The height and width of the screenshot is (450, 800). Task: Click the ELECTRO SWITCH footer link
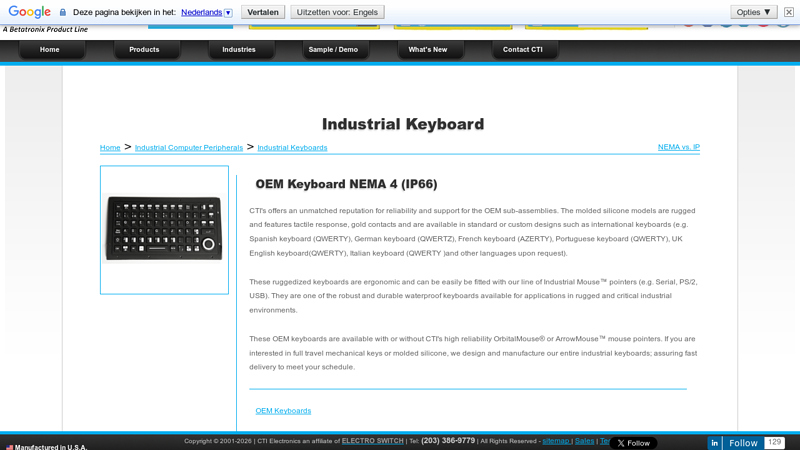[x=372, y=441]
